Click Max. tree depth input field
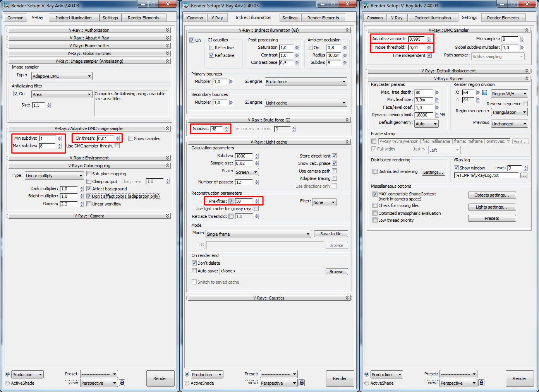 [x=424, y=92]
